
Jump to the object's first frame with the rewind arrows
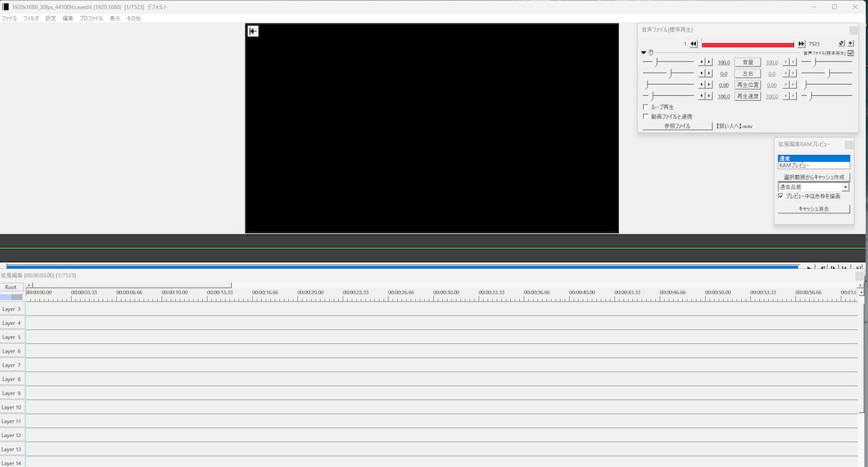pos(694,44)
